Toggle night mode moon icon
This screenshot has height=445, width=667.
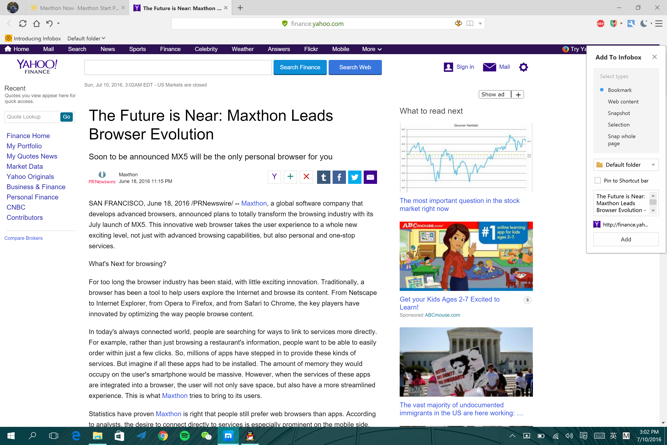pos(643,24)
